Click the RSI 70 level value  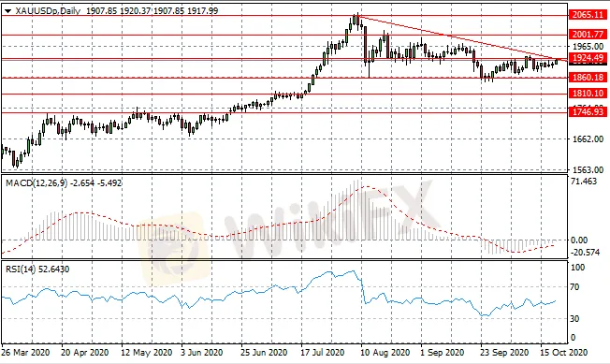tap(574, 287)
